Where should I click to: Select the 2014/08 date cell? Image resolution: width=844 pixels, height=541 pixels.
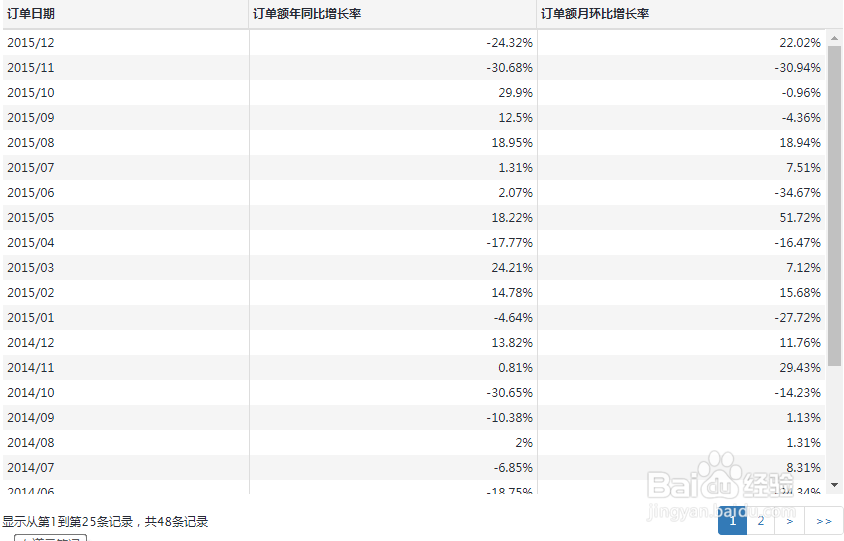click(x=31, y=443)
